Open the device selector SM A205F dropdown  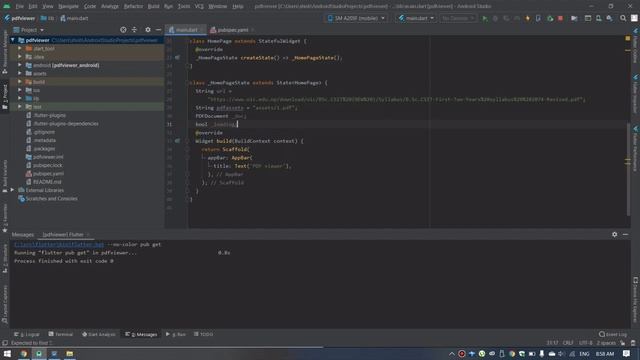click(x=356, y=18)
